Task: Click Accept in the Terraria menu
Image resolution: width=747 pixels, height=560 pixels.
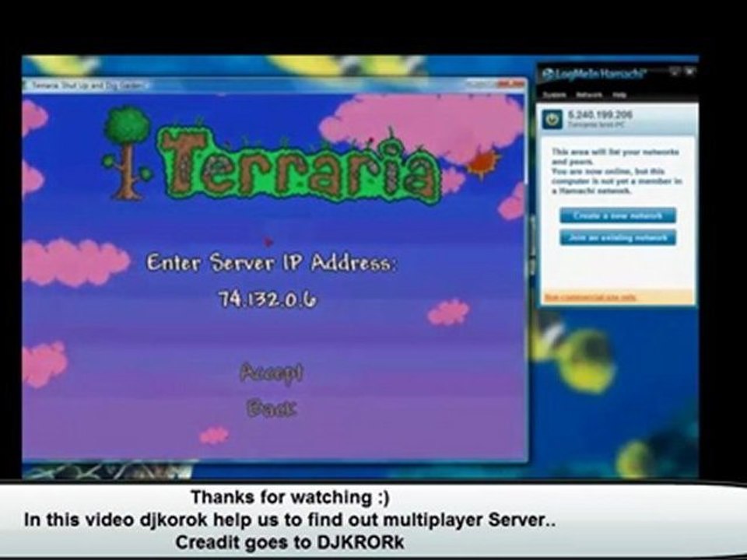Action: click(x=272, y=373)
